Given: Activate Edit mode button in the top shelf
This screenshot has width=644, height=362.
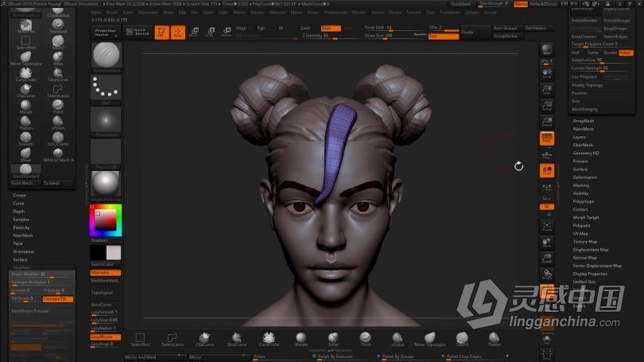Looking at the screenshot, I should coord(161,32).
